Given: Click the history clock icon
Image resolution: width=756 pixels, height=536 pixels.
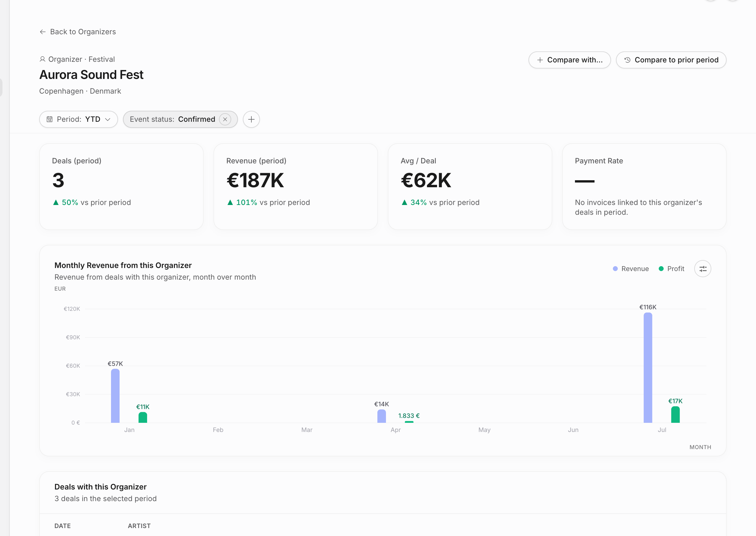Looking at the screenshot, I should (627, 60).
